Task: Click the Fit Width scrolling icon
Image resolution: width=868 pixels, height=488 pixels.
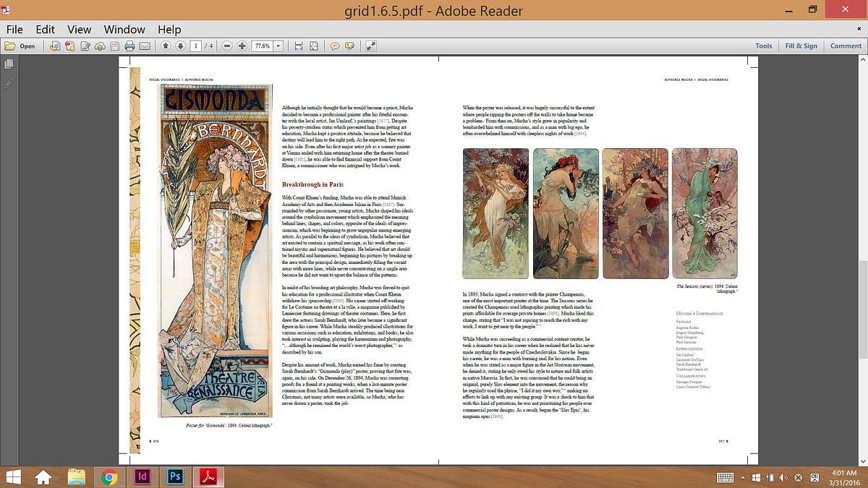Action: (x=299, y=46)
